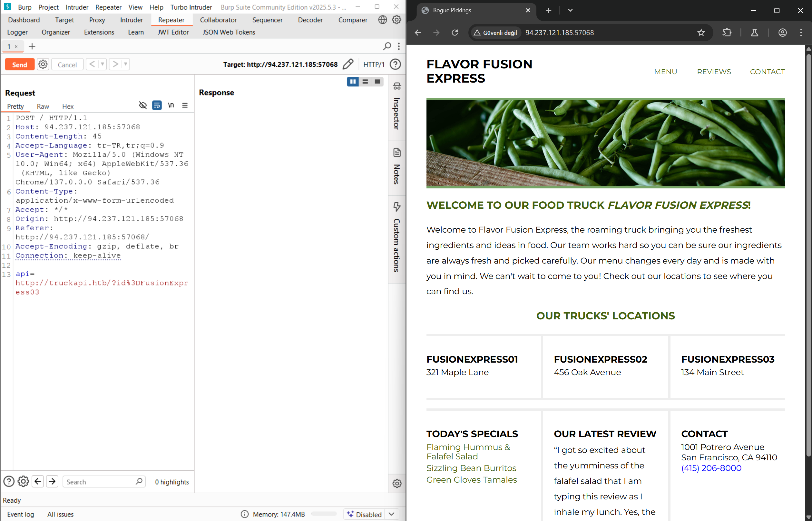Switch to the Raw request view
Viewport: 812px width, 521px height.
click(43, 106)
